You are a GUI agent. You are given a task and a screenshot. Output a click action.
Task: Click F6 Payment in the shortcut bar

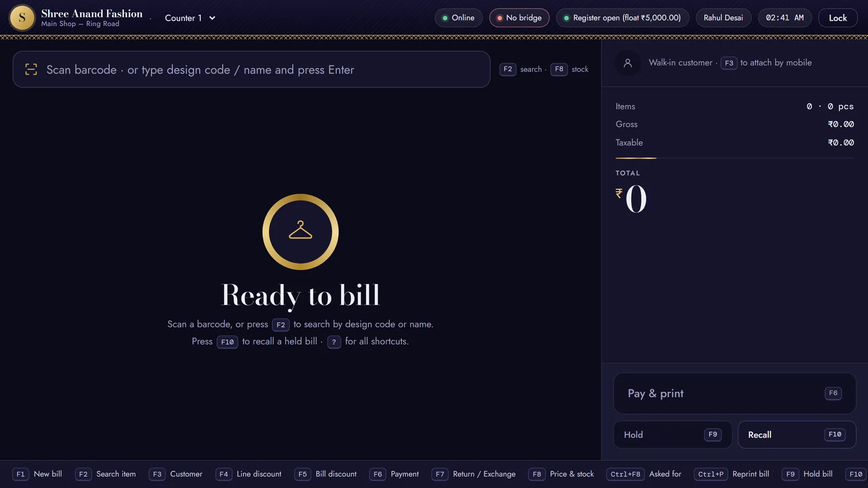[x=394, y=474]
